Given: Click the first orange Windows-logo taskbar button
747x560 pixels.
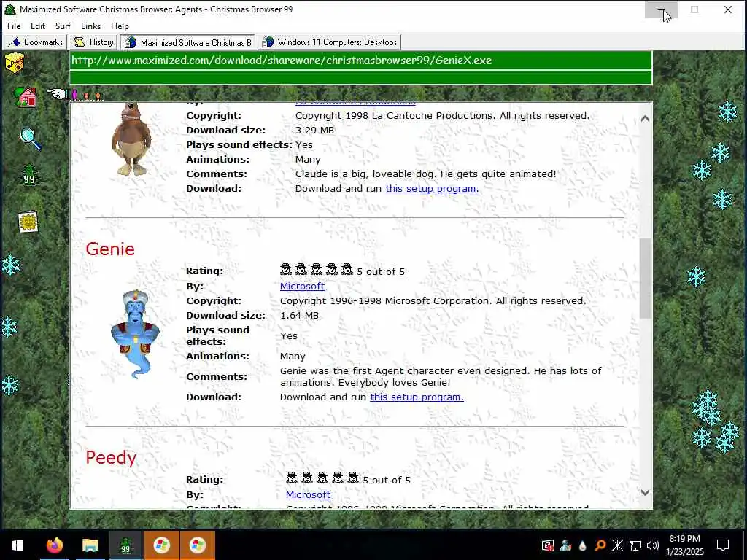Looking at the screenshot, I should tap(161, 545).
